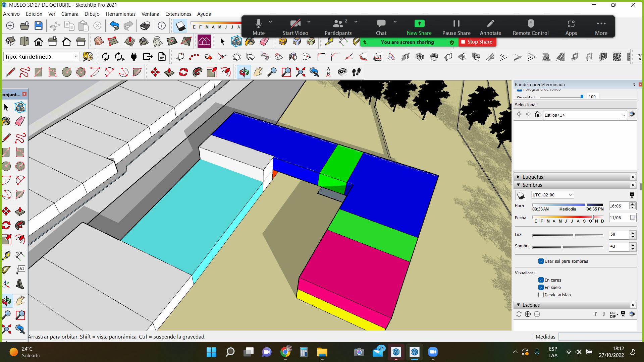Disable En caras shadow display
644x362 pixels.
pyautogui.click(x=541, y=280)
